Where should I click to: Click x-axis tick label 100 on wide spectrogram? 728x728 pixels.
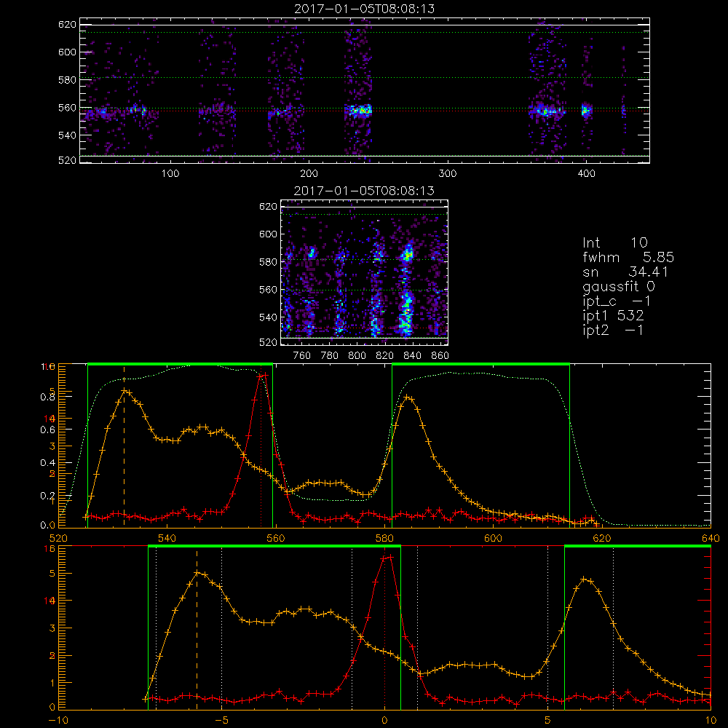[x=170, y=174]
